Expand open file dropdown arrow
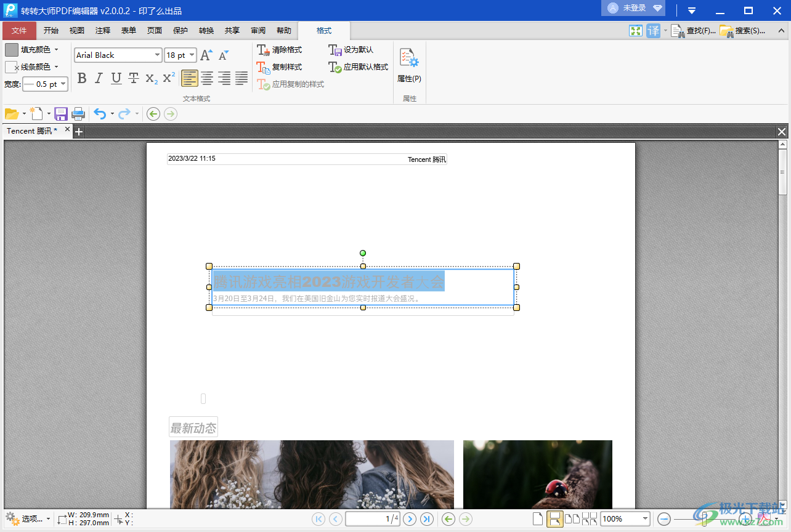 24,114
